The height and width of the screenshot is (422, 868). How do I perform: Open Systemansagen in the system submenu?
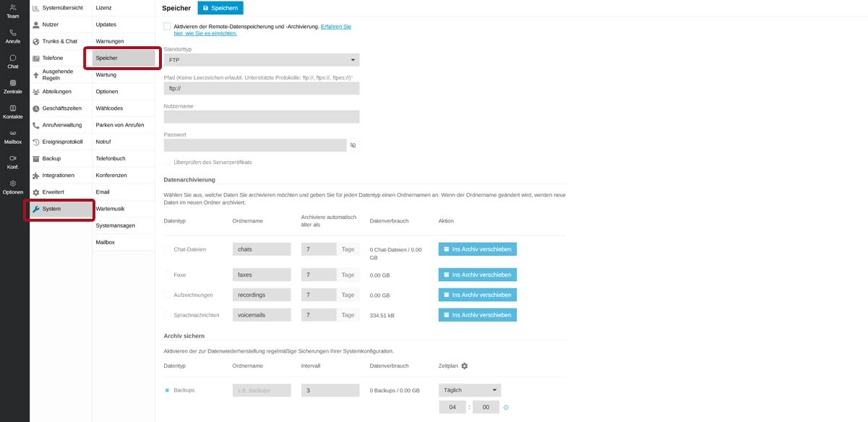point(124,225)
